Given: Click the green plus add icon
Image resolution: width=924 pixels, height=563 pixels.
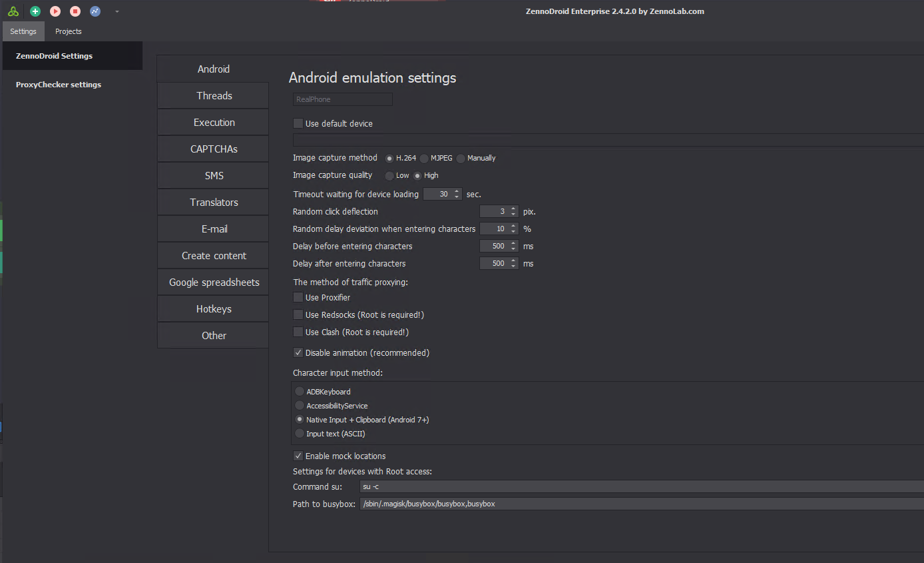Looking at the screenshot, I should click(x=35, y=11).
